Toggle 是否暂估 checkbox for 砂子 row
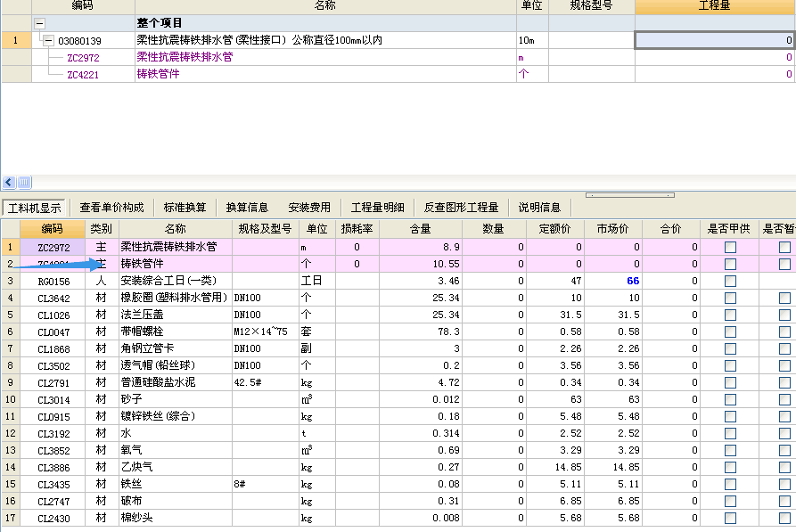Viewport: 796px width, 532px height. tap(784, 399)
